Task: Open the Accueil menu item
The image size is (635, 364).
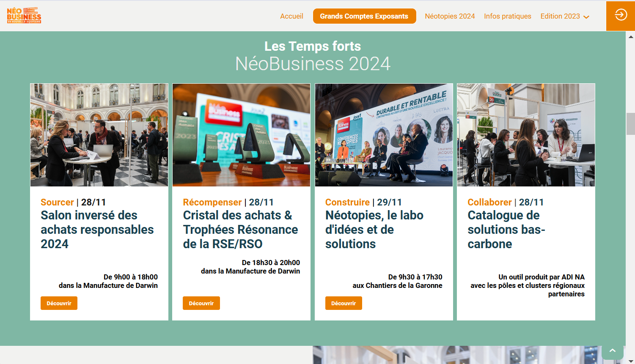Action: tap(291, 16)
